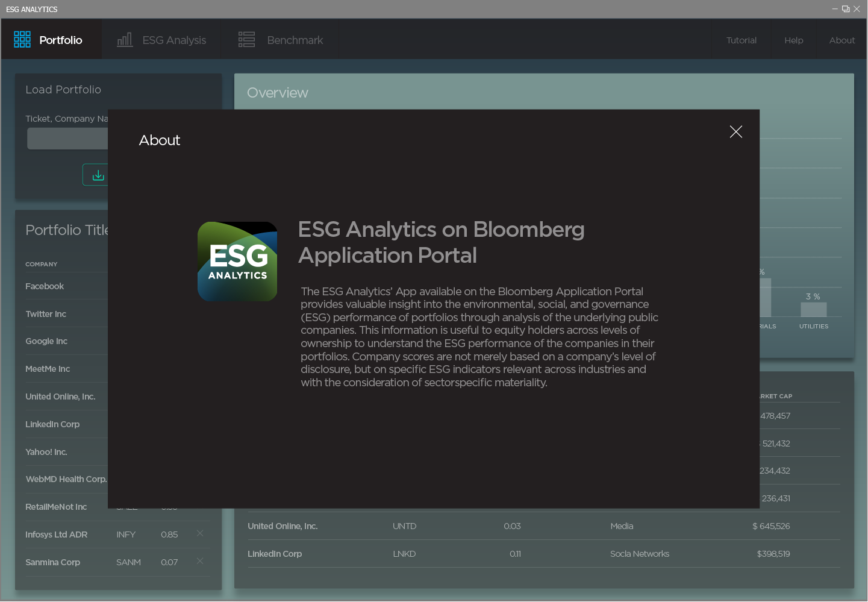Select Google Inc in the company list
Screen dimensions: 868x602
[46, 341]
